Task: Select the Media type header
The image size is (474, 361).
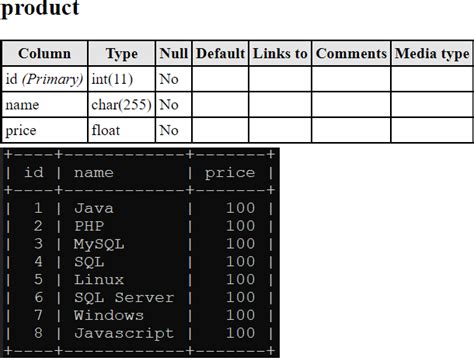Action: (432, 53)
